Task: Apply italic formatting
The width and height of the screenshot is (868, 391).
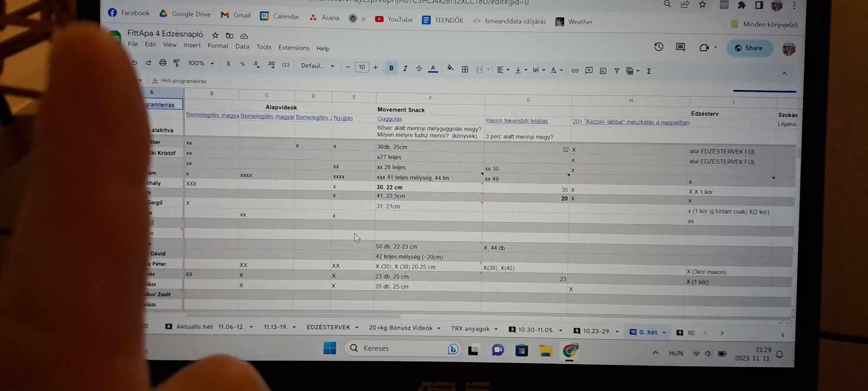Action: tap(405, 68)
